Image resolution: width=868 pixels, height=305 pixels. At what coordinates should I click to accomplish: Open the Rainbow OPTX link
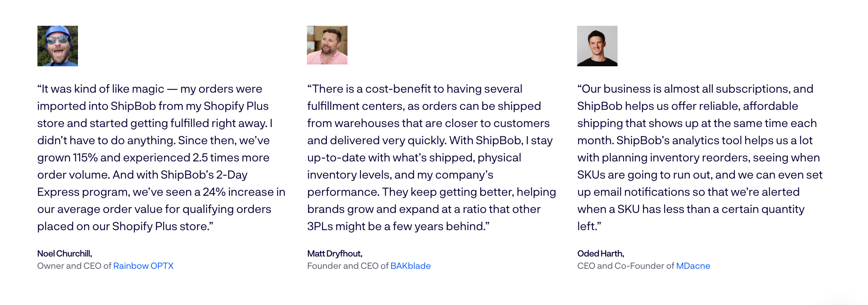coord(143,266)
